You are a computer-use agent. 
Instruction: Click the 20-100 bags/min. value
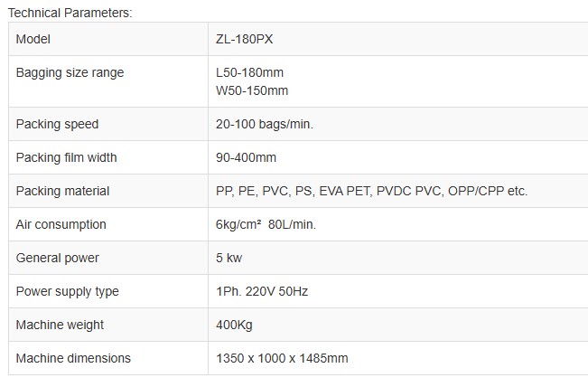tap(265, 124)
